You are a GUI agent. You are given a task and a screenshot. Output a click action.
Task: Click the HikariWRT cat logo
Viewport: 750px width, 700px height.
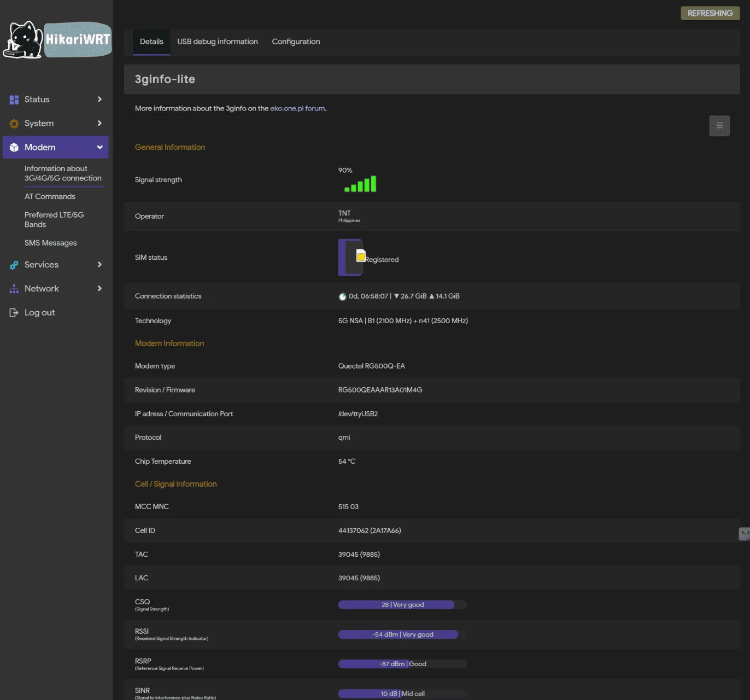(57, 39)
